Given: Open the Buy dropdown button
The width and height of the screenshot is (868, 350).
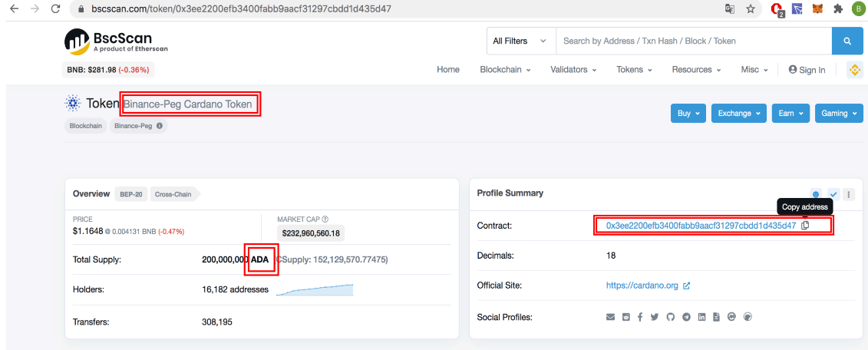Looking at the screenshot, I should [x=688, y=113].
